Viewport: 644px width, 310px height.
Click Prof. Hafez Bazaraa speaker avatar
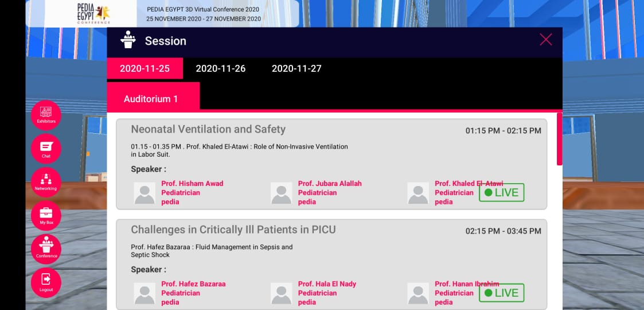tap(145, 293)
